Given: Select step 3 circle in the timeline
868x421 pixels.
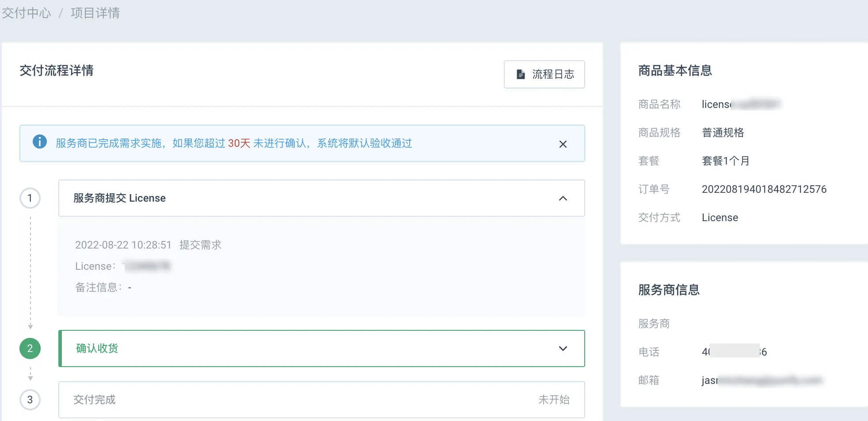Looking at the screenshot, I should point(30,400).
